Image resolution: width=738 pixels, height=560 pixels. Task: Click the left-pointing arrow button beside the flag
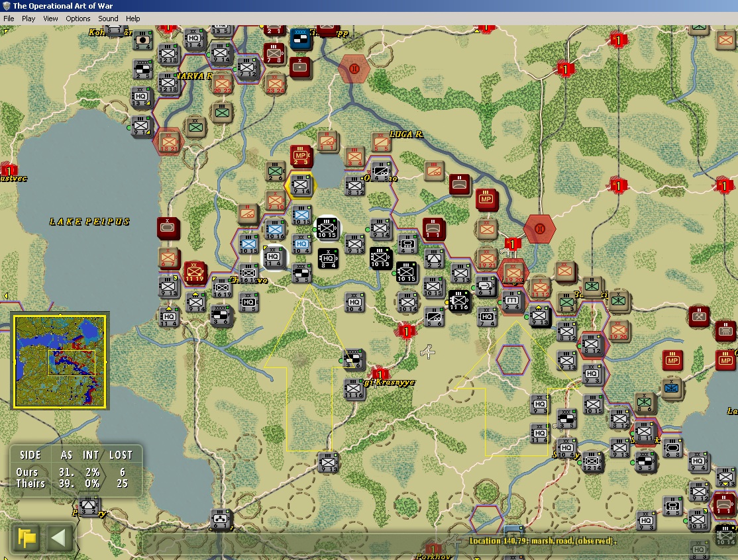point(59,537)
